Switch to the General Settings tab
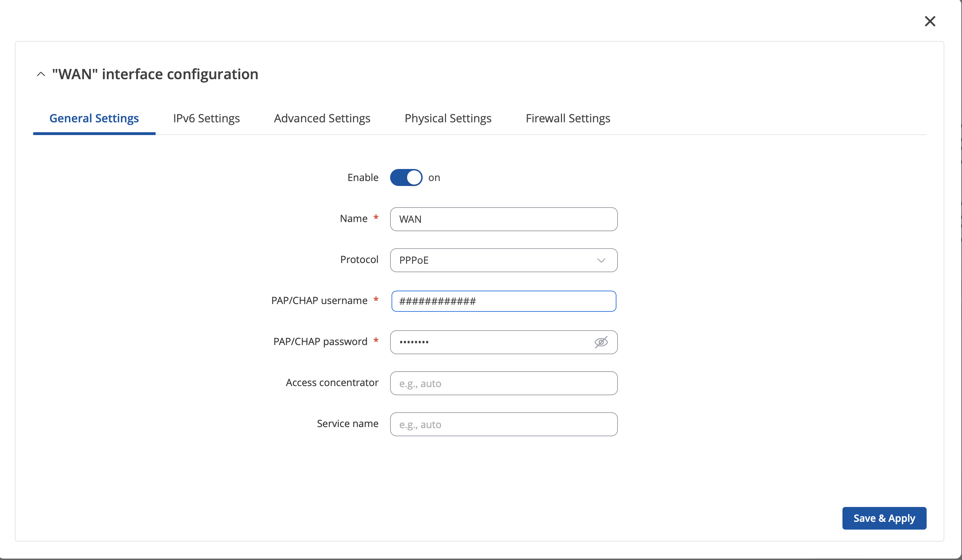Screen dimensions: 962x560 point(94,118)
